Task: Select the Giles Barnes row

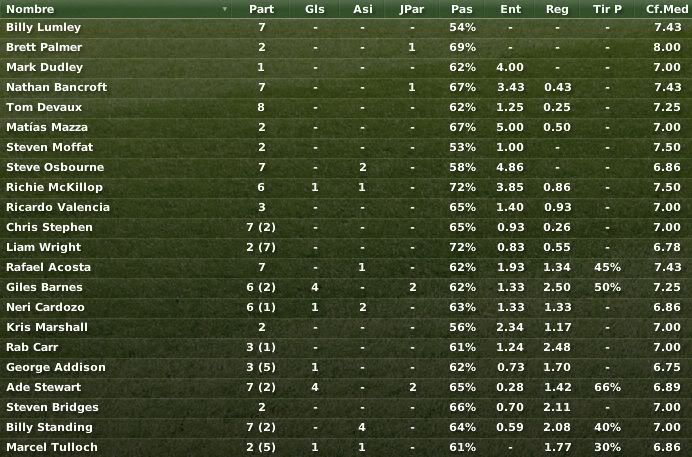Action: (346, 287)
